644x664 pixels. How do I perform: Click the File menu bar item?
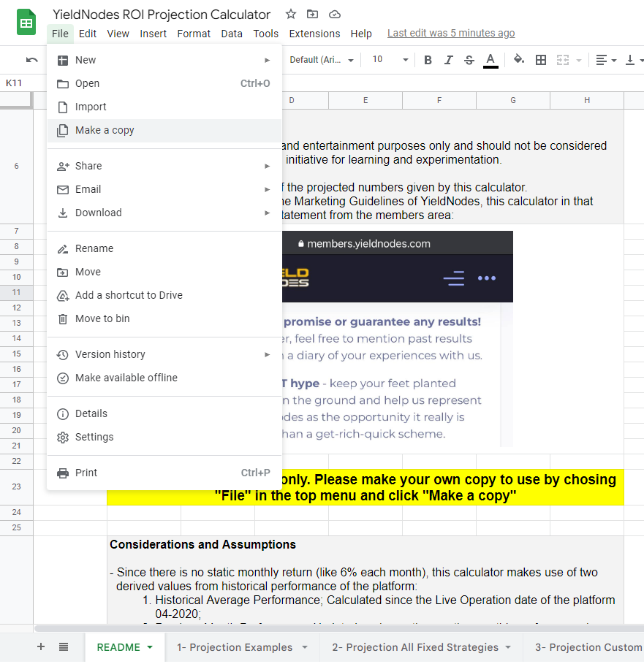pyautogui.click(x=60, y=34)
